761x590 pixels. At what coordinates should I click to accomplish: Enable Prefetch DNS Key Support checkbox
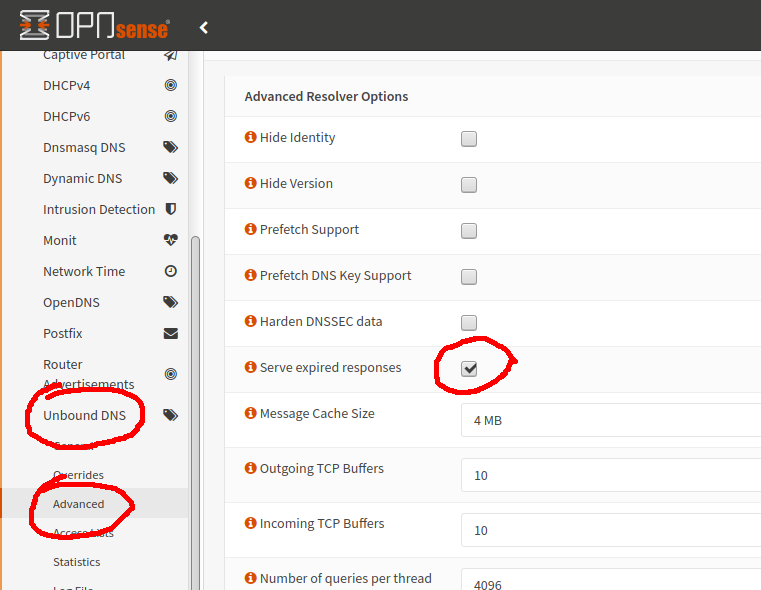(469, 277)
